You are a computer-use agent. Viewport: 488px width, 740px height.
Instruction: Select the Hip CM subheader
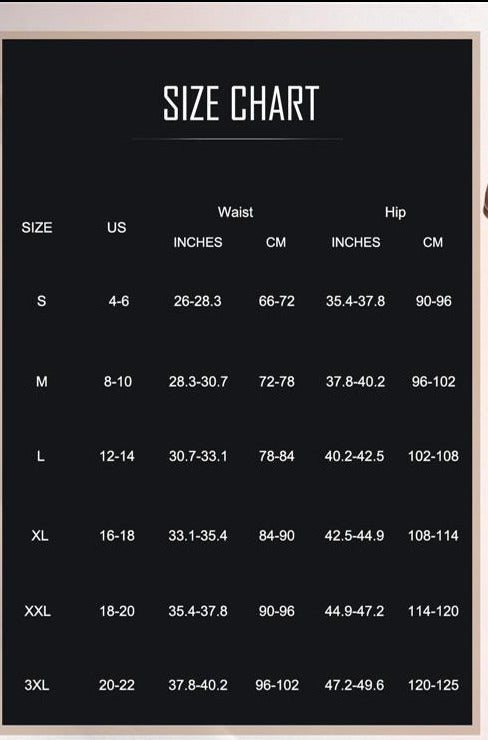pyautogui.click(x=433, y=242)
